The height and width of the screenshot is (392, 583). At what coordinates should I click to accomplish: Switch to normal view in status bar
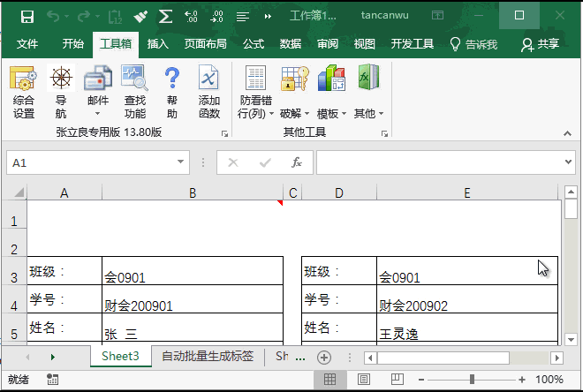(x=329, y=380)
